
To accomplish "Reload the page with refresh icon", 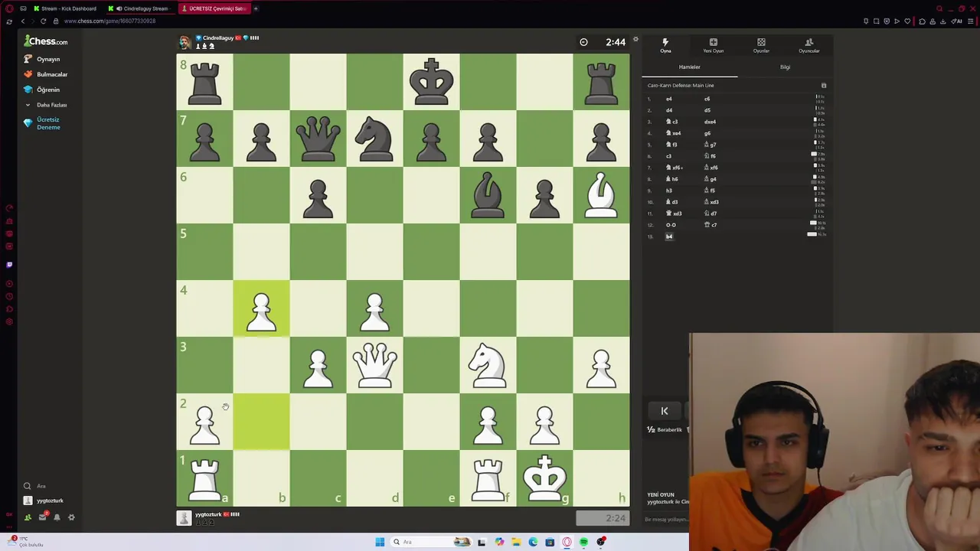I will pos(43,21).
